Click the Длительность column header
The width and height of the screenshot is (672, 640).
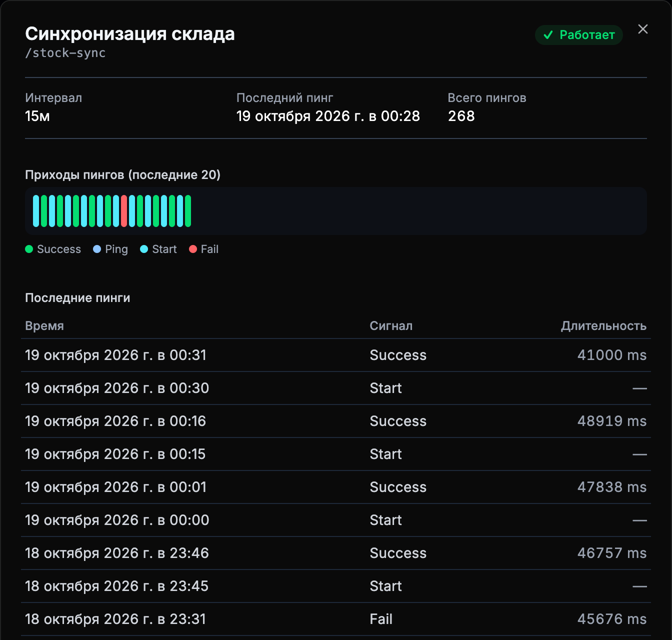tap(603, 326)
